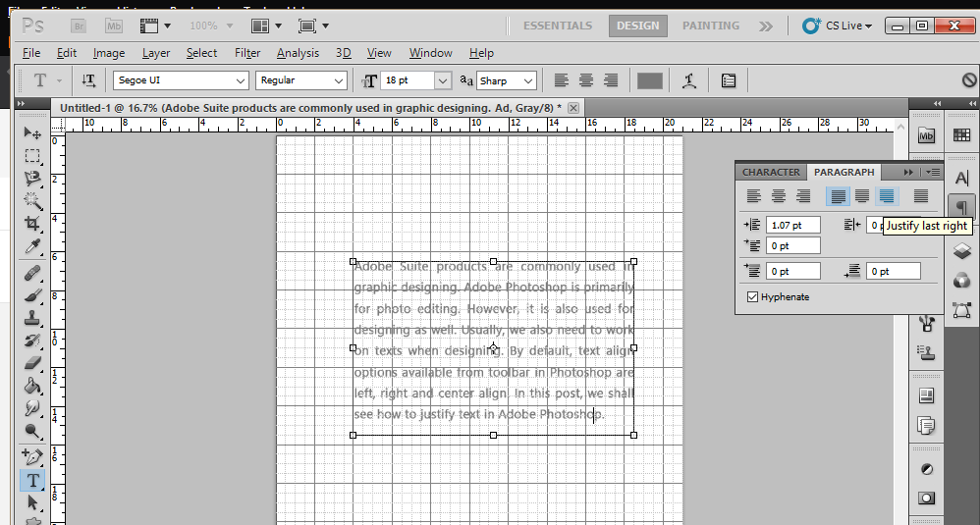Select the Clone Stamp tool

pos(32,318)
